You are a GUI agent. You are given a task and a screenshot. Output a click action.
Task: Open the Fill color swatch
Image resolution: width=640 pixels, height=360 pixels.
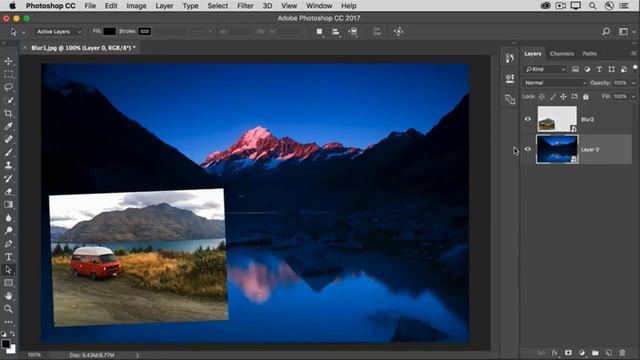click(x=109, y=31)
